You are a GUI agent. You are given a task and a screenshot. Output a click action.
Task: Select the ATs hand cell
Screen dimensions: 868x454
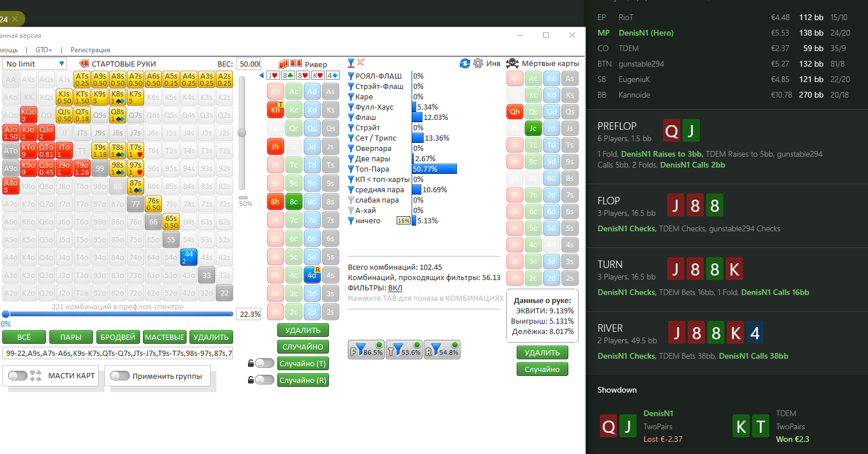click(x=82, y=79)
